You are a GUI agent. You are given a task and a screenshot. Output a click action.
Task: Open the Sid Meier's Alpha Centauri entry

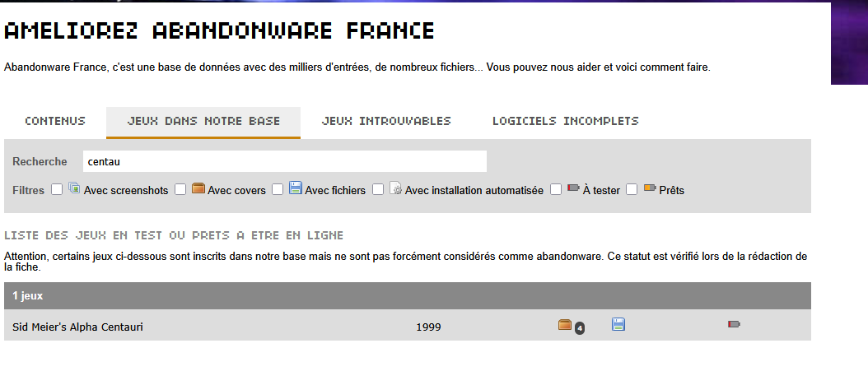click(77, 327)
